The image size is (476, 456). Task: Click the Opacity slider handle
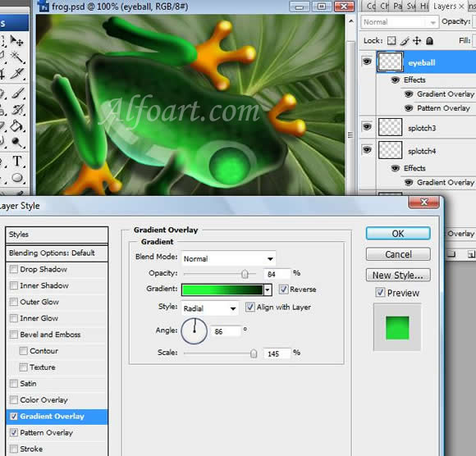(245, 274)
